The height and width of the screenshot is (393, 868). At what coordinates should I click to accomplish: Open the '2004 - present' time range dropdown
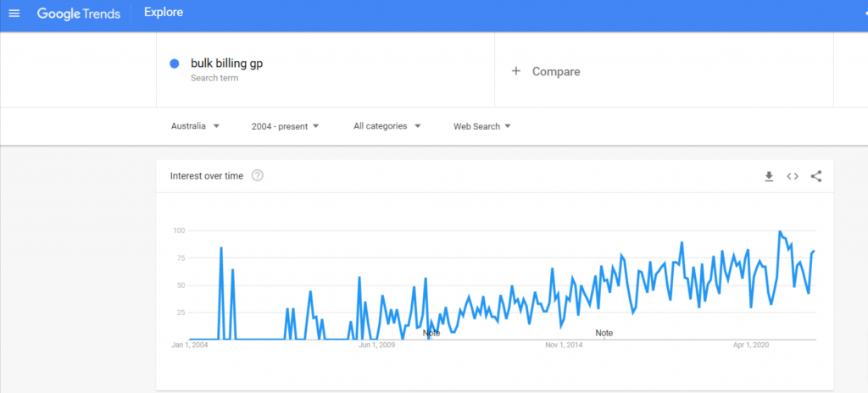click(x=285, y=126)
